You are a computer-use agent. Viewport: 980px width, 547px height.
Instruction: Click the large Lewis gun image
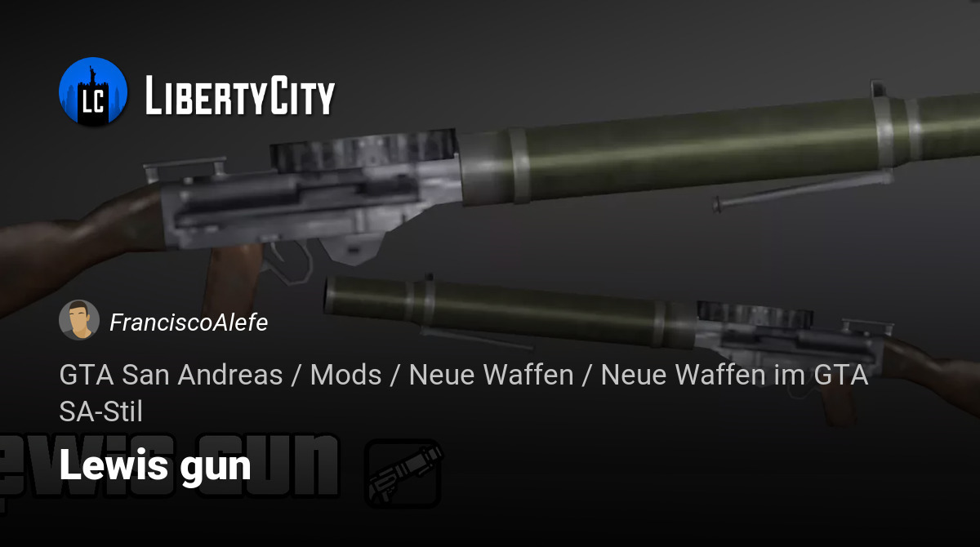pyautogui.click(x=490, y=188)
